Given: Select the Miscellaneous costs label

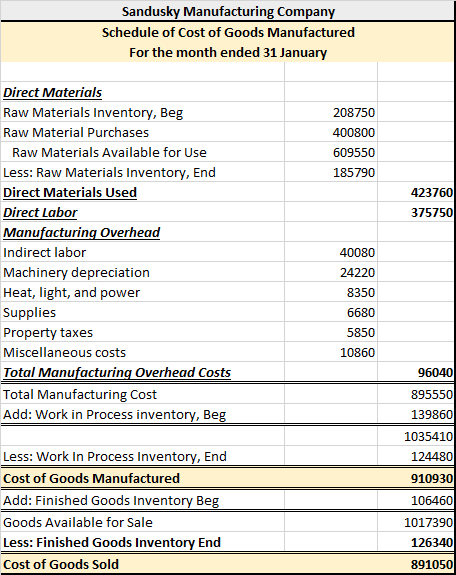Looking at the screenshot, I should pos(65,352).
